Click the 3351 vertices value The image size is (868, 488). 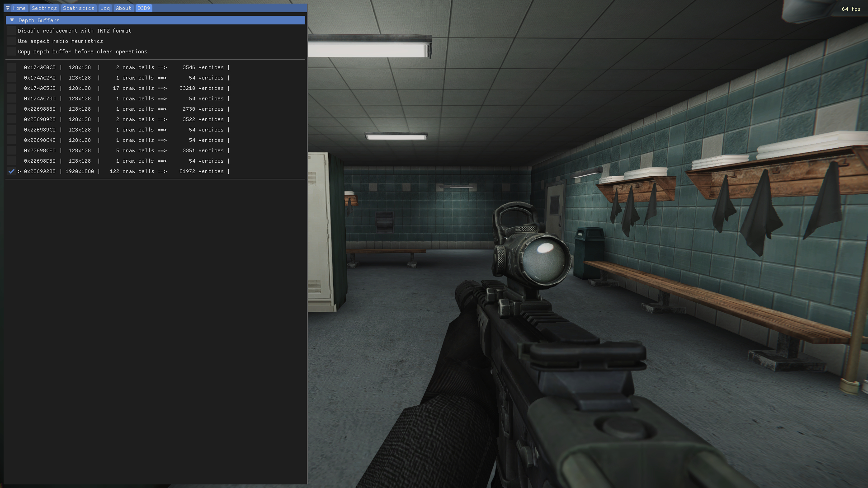[203, 150]
